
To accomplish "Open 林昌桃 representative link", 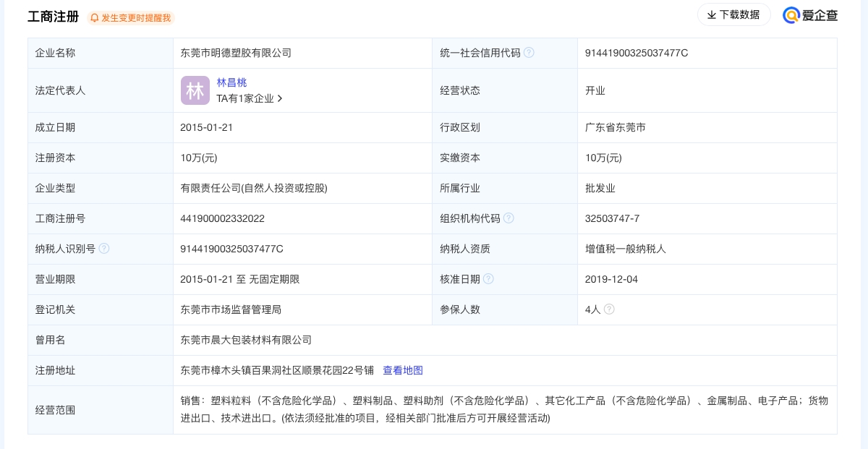I will point(231,82).
